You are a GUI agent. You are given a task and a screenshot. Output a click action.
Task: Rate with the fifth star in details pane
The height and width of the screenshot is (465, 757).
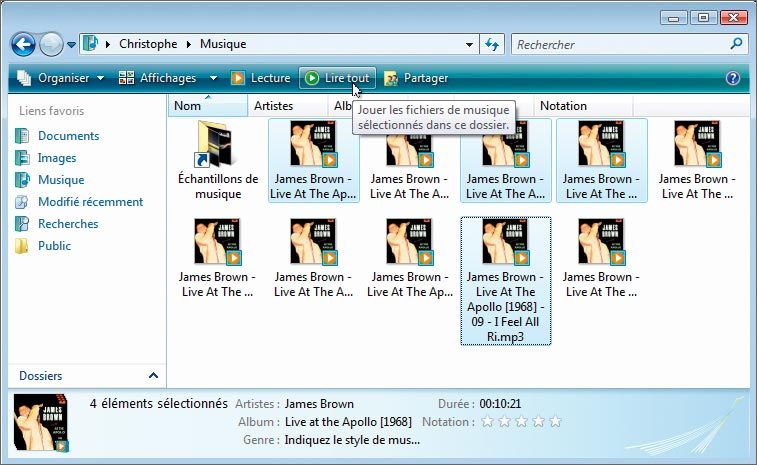[x=555, y=422]
